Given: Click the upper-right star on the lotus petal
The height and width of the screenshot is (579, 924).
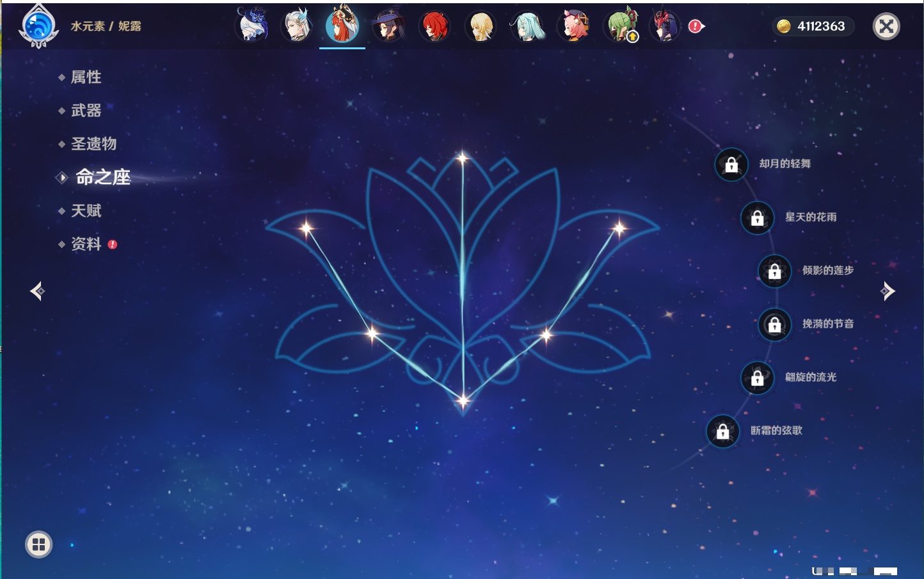Looking at the screenshot, I should [x=619, y=228].
